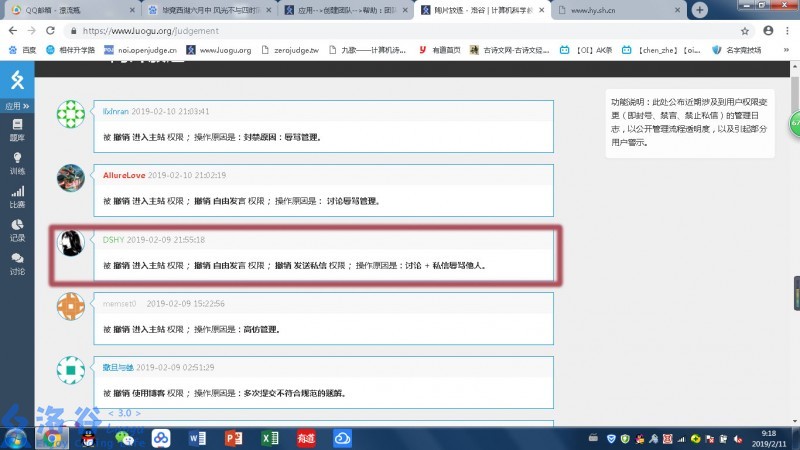Open Word from the Windows taskbar
The image size is (800, 450).
pos(197,438)
